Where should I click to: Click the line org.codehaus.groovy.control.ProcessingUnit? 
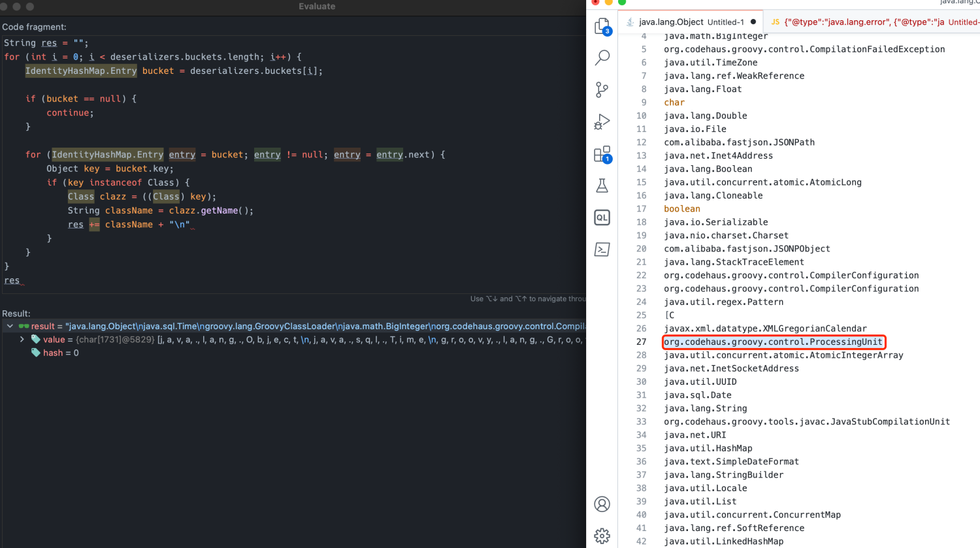[x=773, y=342]
